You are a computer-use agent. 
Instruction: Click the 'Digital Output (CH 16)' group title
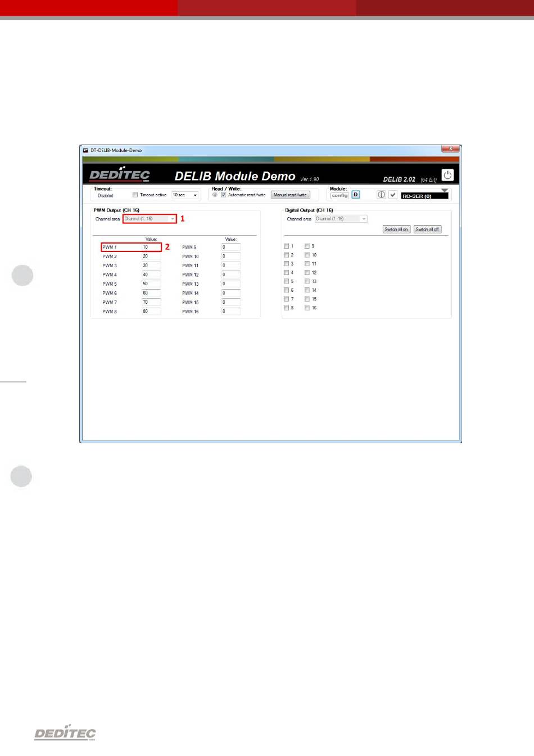[x=309, y=210]
